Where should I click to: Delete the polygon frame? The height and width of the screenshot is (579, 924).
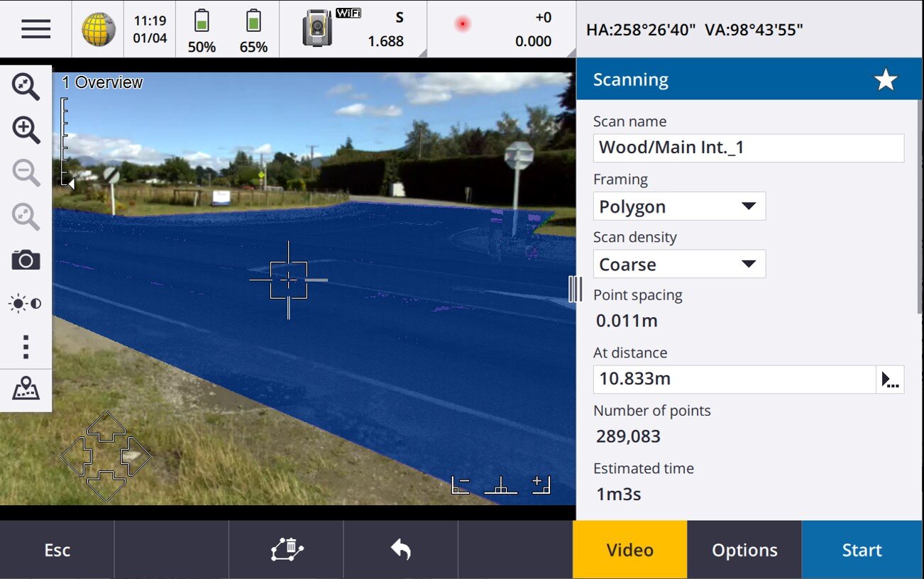[287, 550]
